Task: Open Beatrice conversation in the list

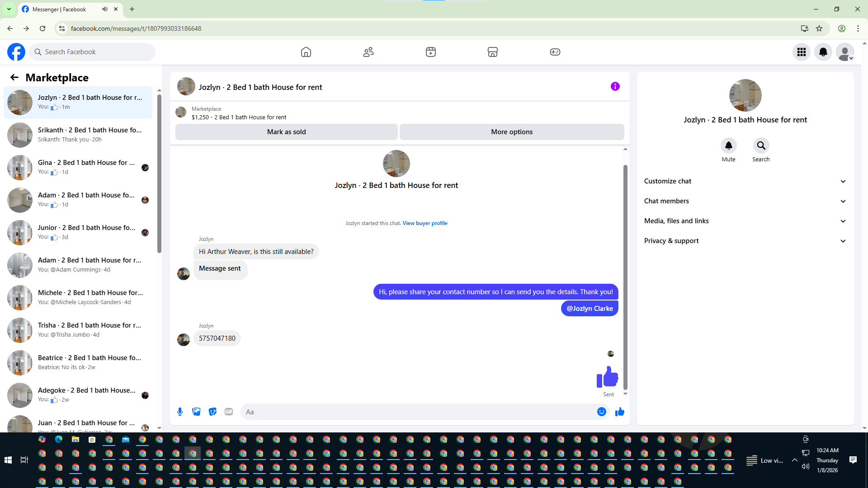Action: point(78,362)
